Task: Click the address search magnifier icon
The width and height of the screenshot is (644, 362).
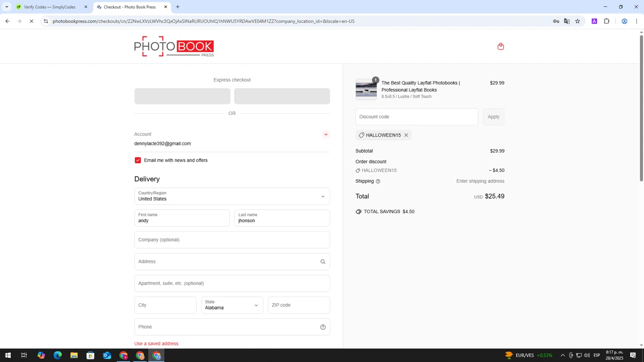Action: (x=323, y=262)
